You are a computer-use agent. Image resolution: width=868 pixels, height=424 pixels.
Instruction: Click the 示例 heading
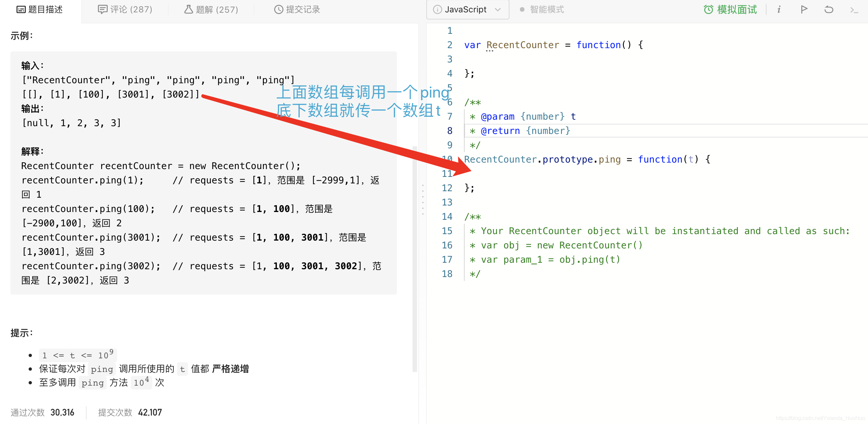click(x=21, y=36)
